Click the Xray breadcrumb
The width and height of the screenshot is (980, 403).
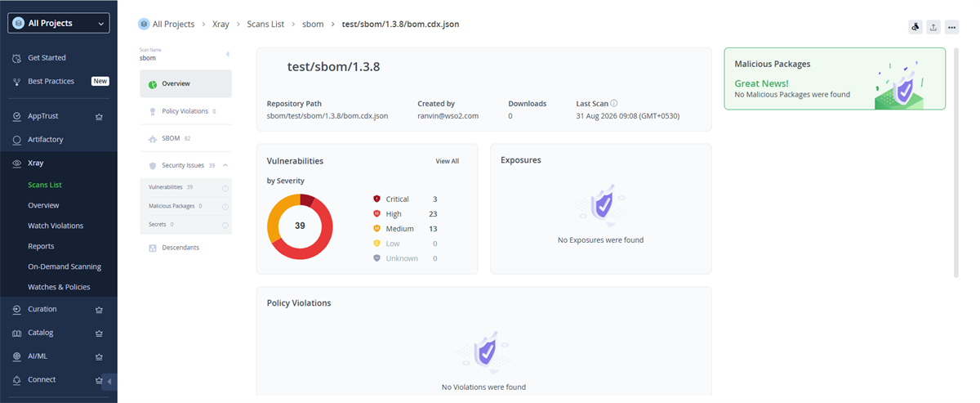220,25
